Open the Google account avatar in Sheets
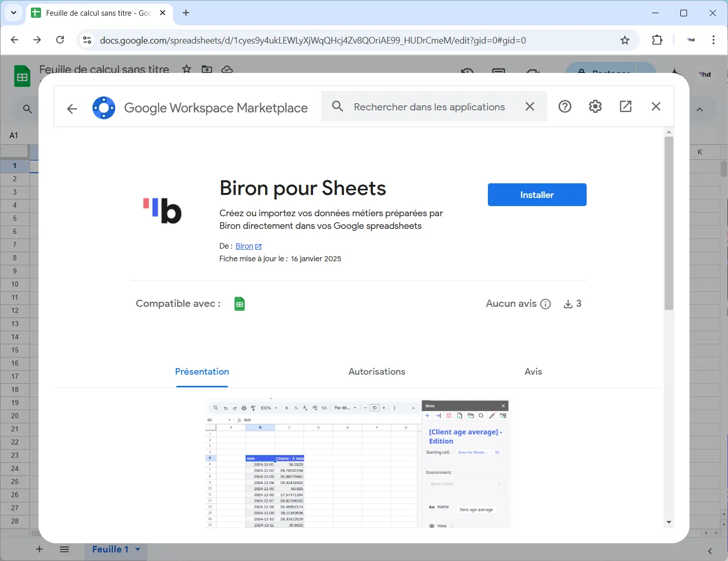 pos(705,74)
